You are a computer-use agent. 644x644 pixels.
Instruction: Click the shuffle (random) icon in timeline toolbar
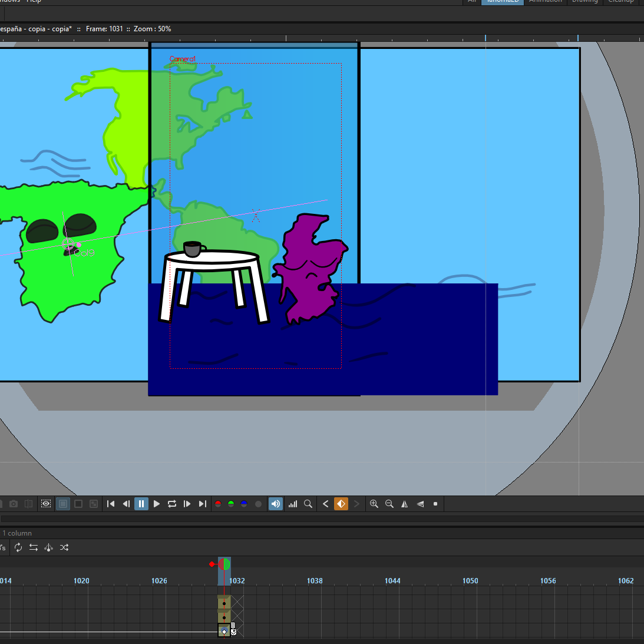(x=64, y=547)
